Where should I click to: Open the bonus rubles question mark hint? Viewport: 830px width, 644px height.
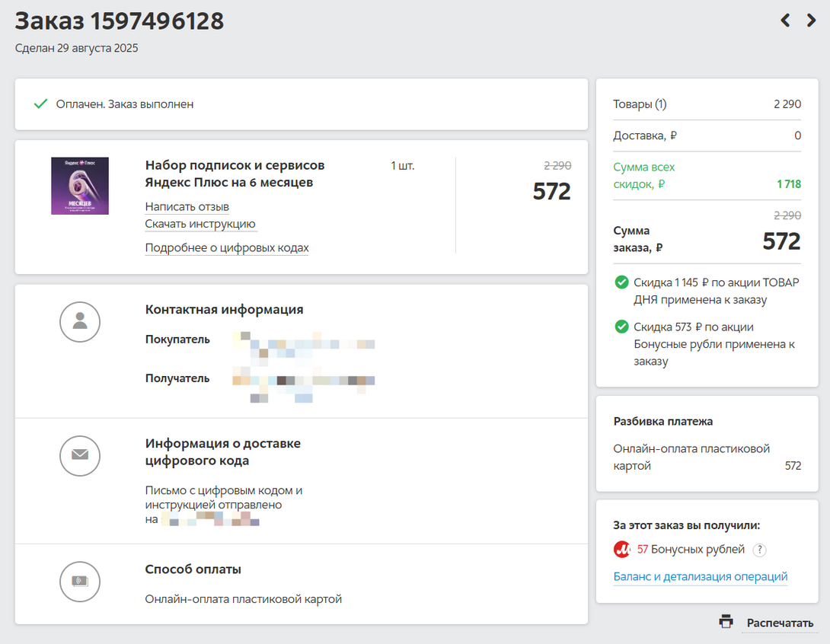tap(759, 550)
